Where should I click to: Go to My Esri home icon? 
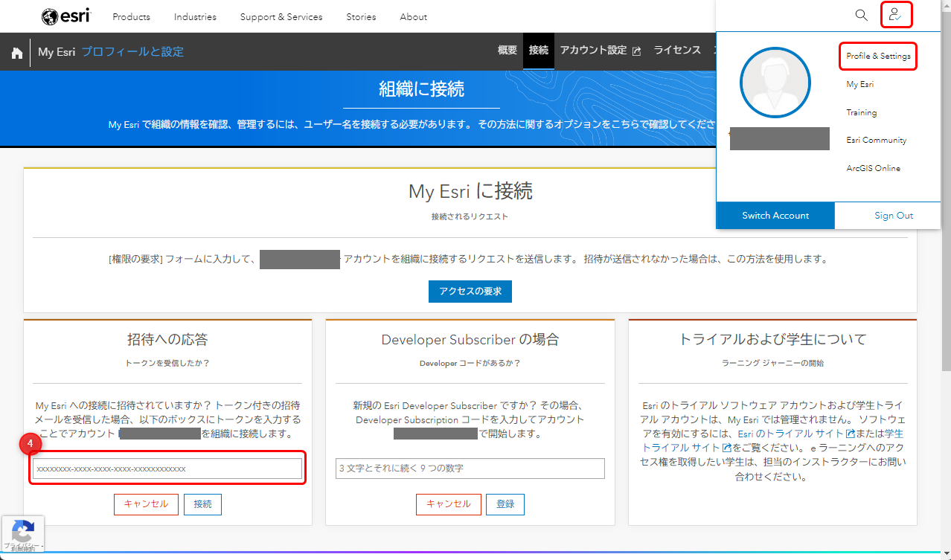(x=16, y=53)
